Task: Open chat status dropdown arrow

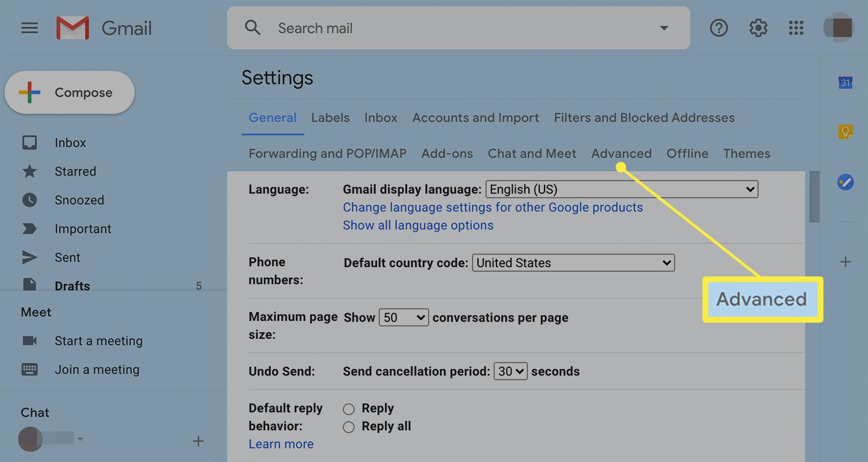Action: (x=80, y=439)
